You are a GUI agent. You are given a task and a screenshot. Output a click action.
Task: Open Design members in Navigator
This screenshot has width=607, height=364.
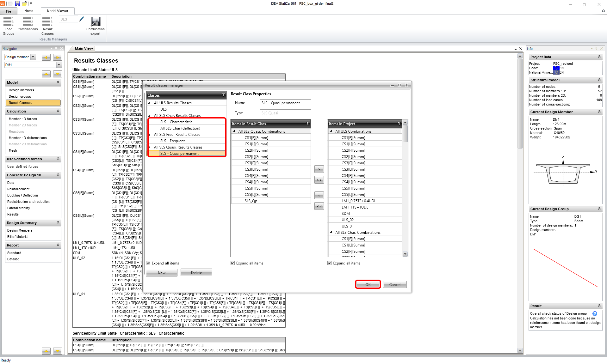22,90
